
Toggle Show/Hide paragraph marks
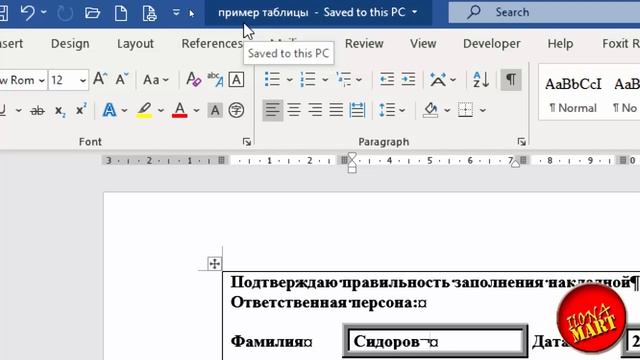click(x=511, y=79)
